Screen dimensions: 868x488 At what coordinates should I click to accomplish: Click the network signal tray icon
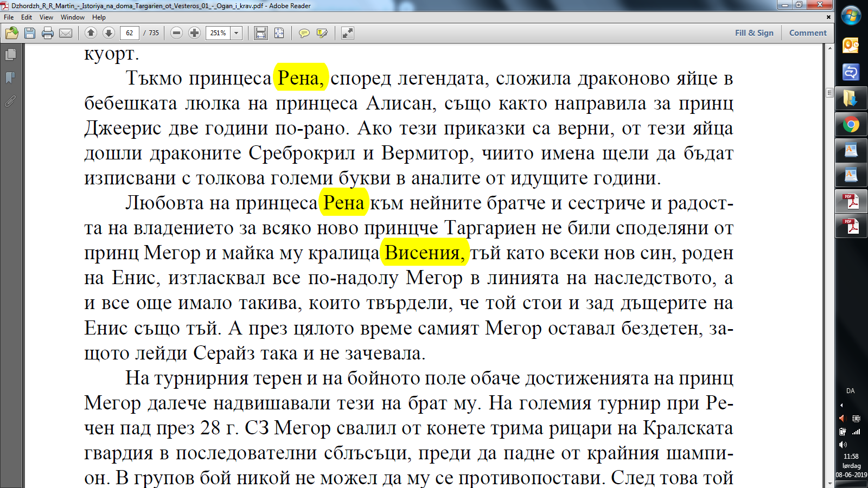pyautogui.click(x=857, y=432)
